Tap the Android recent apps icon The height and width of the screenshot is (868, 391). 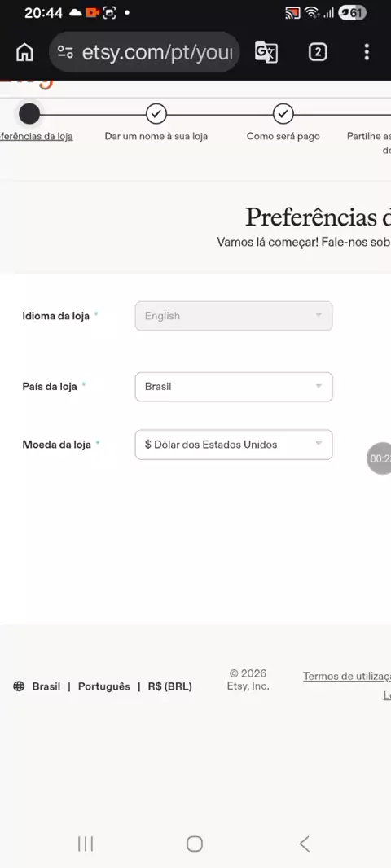click(86, 844)
